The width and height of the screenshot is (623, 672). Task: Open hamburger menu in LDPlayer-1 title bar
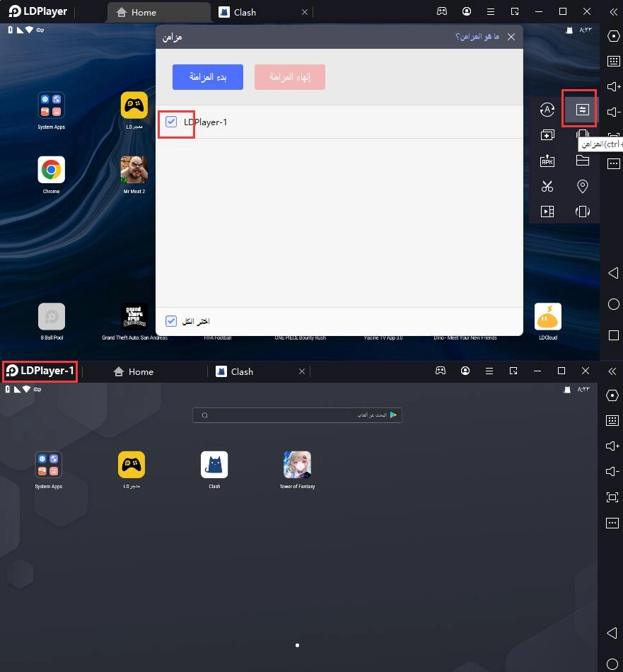[489, 371]
